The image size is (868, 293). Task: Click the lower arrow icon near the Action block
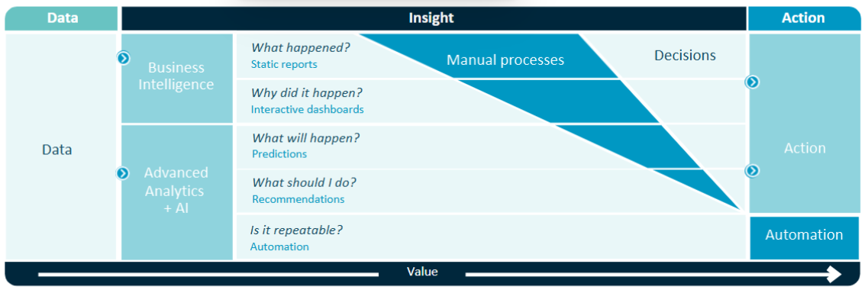click(x=752, y=171)
